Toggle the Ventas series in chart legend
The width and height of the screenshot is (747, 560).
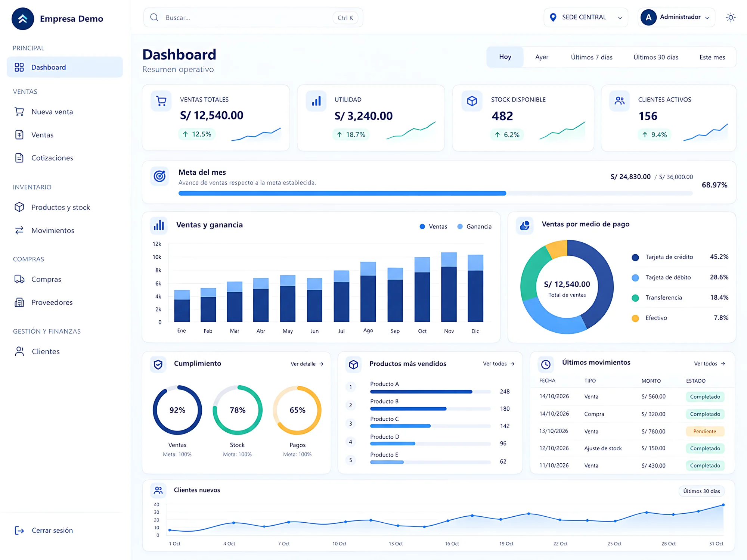pyautogui.click(x=433, y=227)
